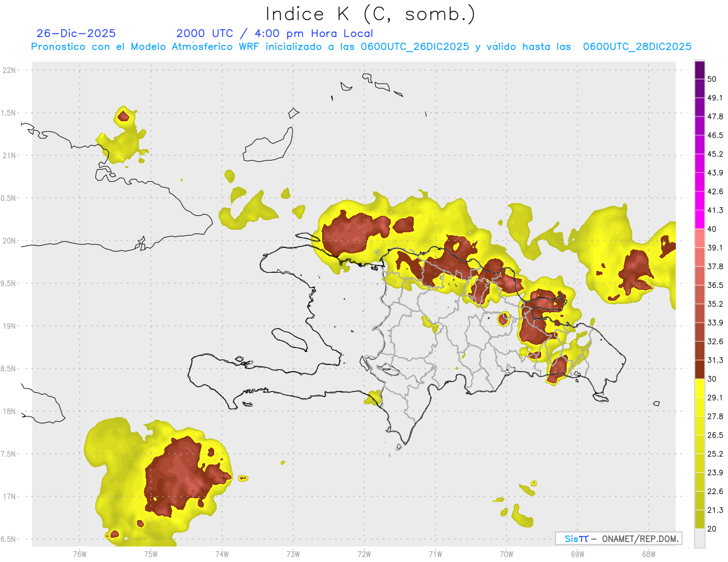Click the legend value "36.5"
The height and width of the screenshot is (562, 728).
[x=715, y=285]
